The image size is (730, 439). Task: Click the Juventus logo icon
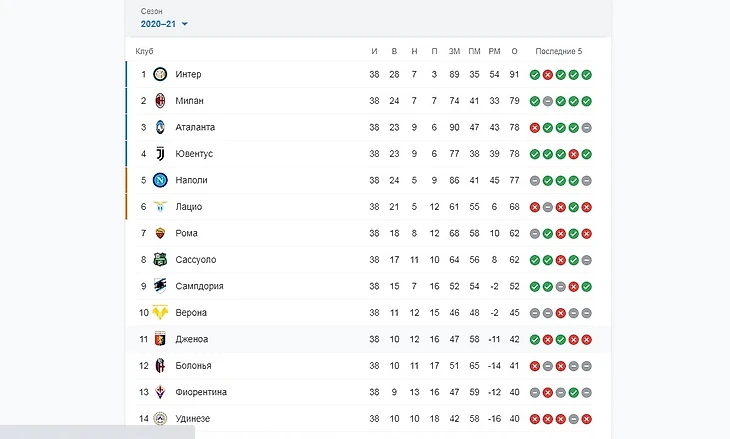coord(160,154)
